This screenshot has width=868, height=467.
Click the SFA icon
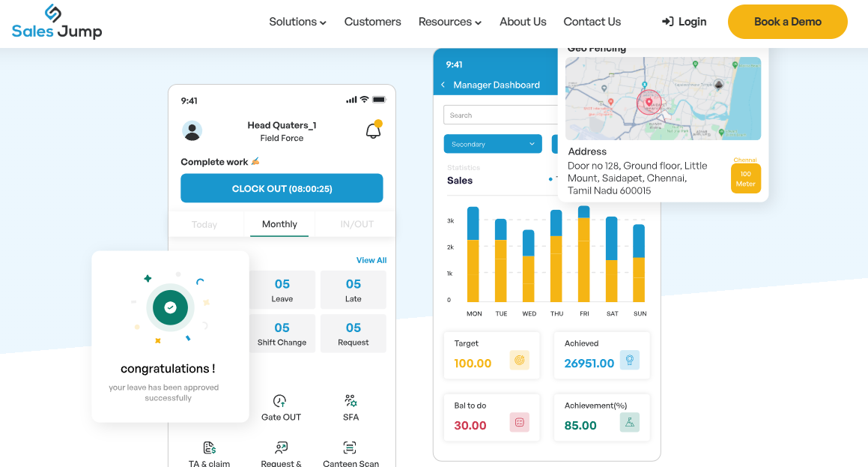[x=350, y=400]
